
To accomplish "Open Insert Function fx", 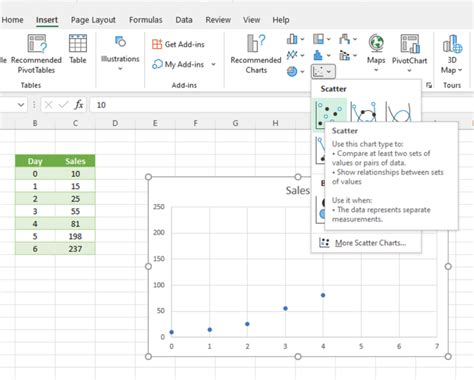I will (x=79, y=105).
